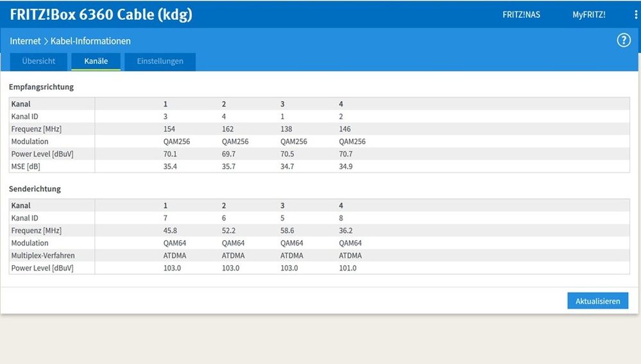This screenshot has width=641, height=364.
Task: Open the three-dot menu in header
Action: click(636, 15)
